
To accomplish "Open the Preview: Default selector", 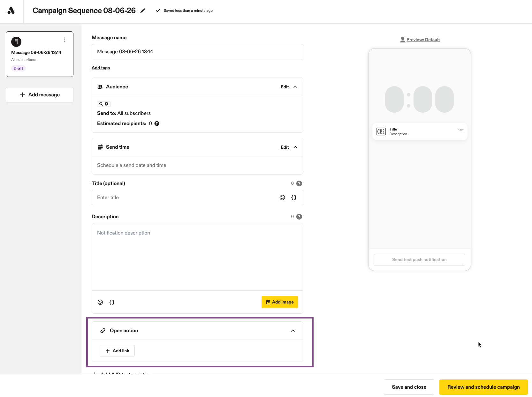I will (x=420, y=40).
